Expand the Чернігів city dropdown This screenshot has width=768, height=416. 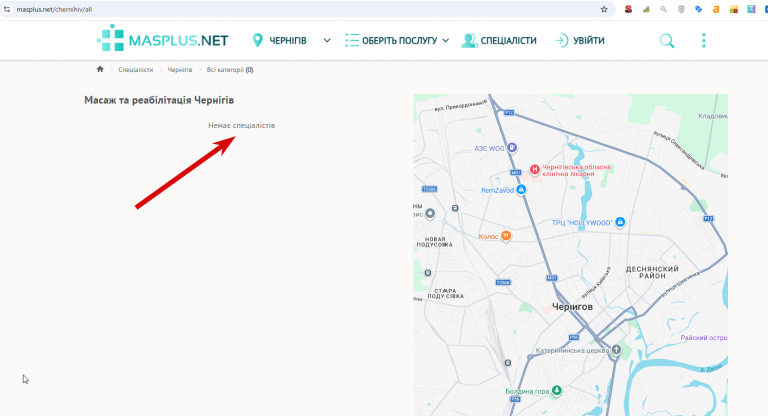(x=327, y=41)
